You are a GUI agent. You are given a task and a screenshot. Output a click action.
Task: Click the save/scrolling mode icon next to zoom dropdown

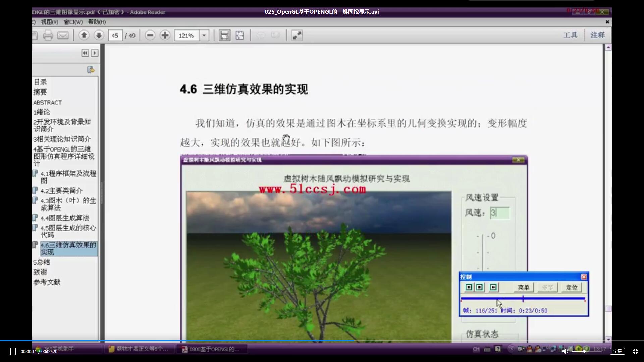pos(224,35)
